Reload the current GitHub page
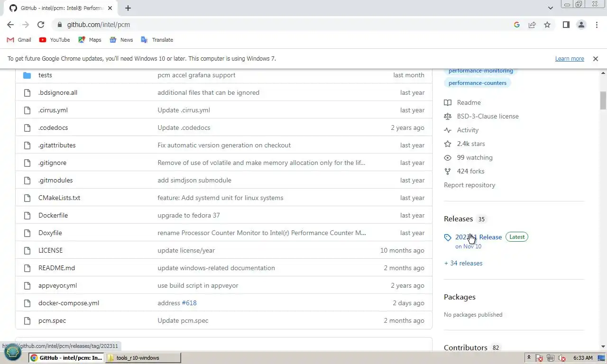Image resolution: width=607 pixels, height=364 pixels. (x=41, y=25)
